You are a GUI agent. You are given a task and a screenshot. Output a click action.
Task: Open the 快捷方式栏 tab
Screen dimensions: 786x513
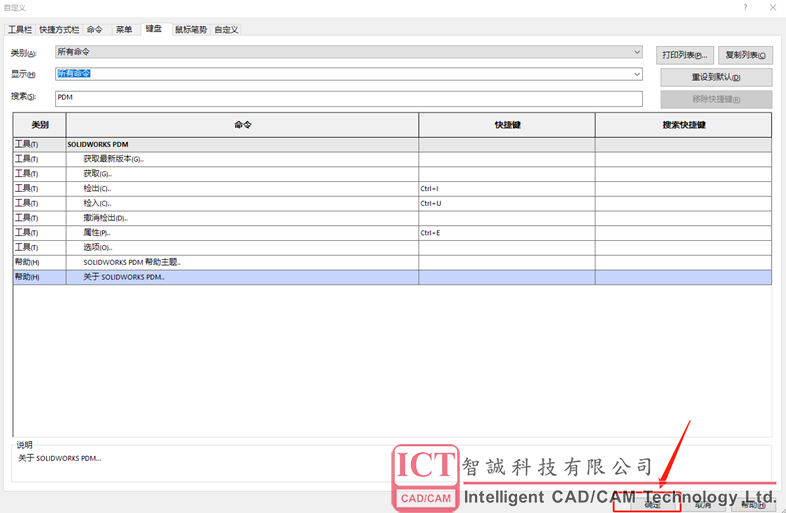click(x=59, y=30)
